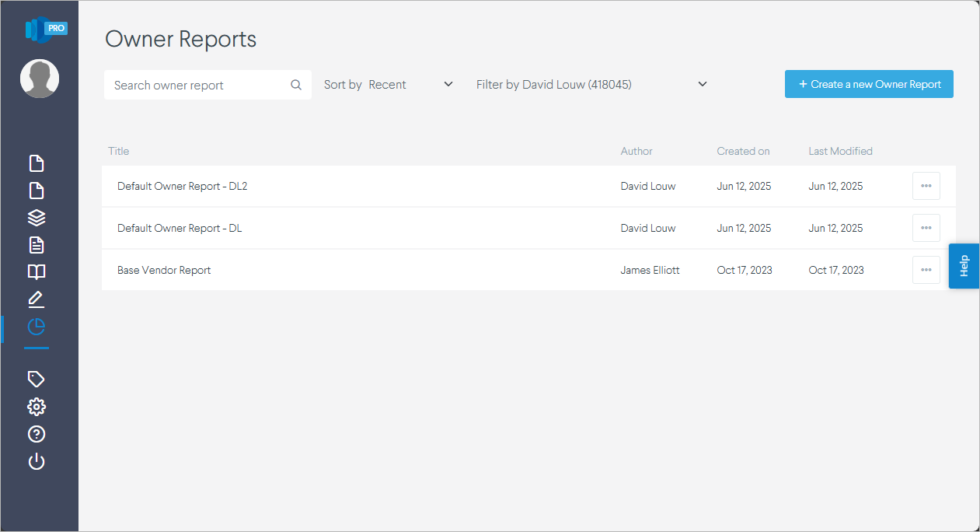Screen dimensions: 980x532
Task: Open Default Owner Report - DL2
Action: [182, 186]
